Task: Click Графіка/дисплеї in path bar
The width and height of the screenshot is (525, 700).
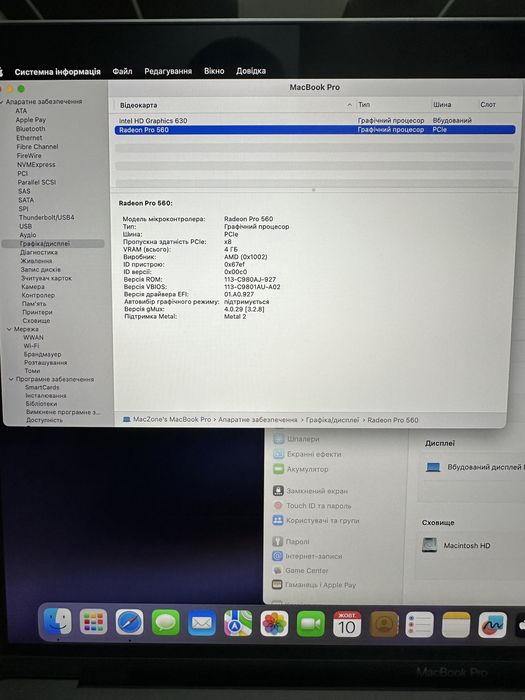Action: tap(332, 420)
